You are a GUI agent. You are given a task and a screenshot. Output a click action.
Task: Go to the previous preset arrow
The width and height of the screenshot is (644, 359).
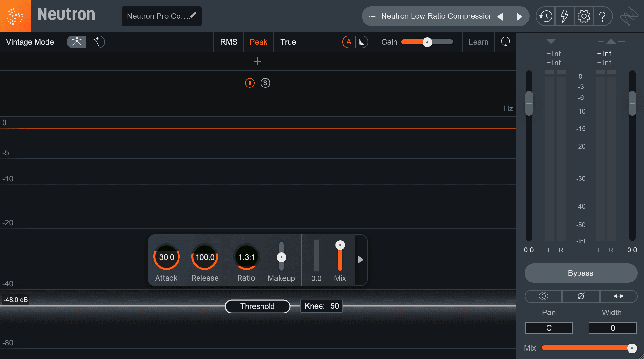(x=500, y=16)
